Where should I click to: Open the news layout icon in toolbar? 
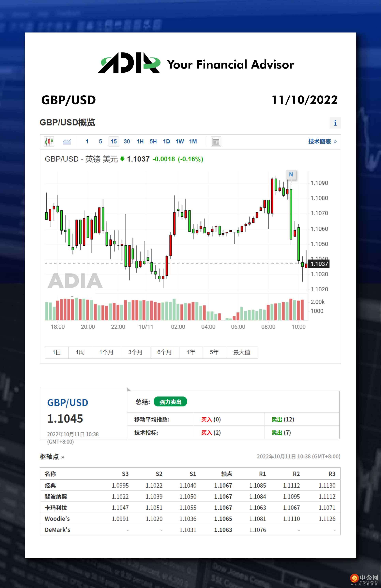click(x=216, y=142)
